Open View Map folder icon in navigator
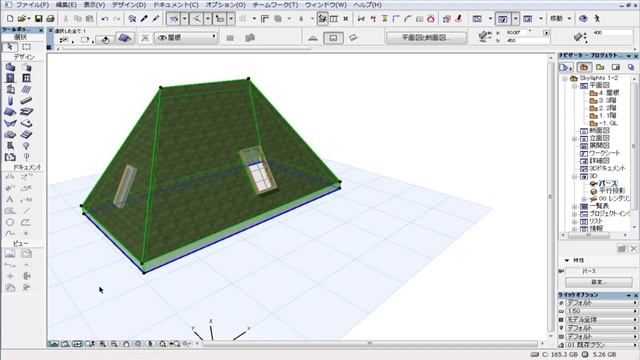Image resolution: width=640 pixels, height=360 pixels. tap(600, 67)
